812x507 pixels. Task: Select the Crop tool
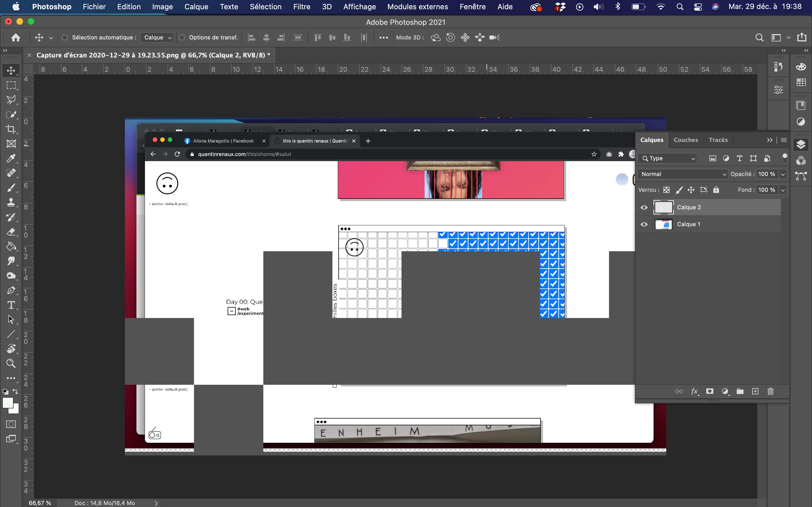pos(11,129)
